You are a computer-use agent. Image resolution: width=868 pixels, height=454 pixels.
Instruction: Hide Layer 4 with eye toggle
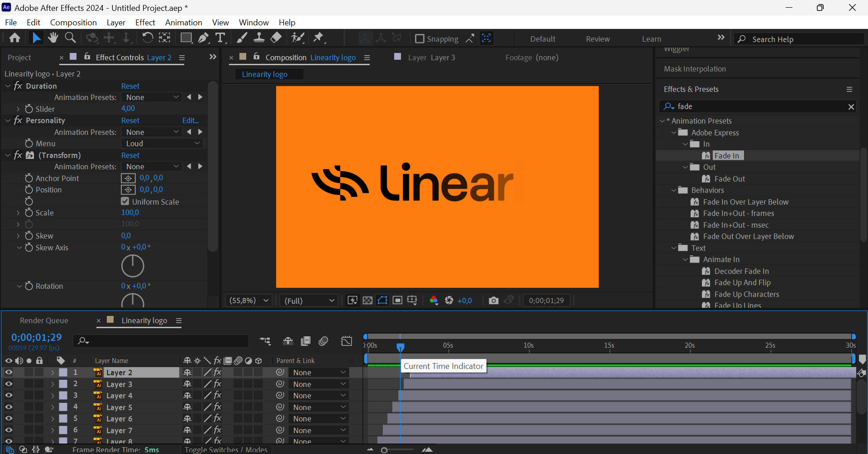coord(9,395)
